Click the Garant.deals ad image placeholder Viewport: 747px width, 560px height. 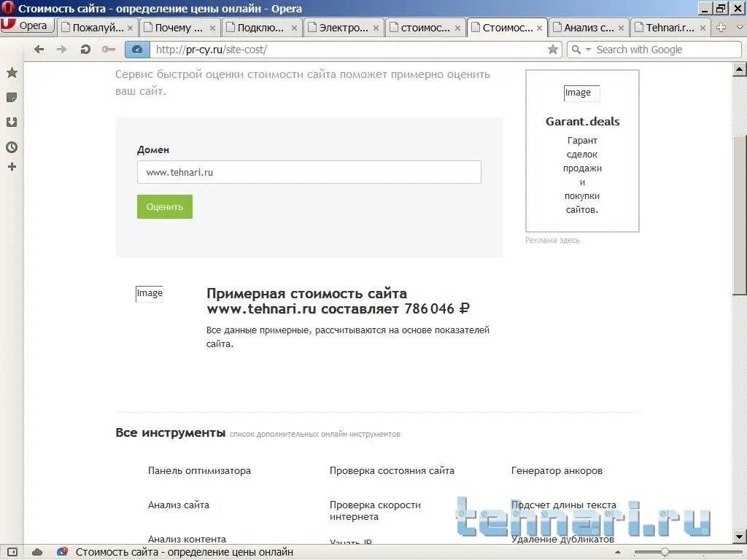coord(581,93)
